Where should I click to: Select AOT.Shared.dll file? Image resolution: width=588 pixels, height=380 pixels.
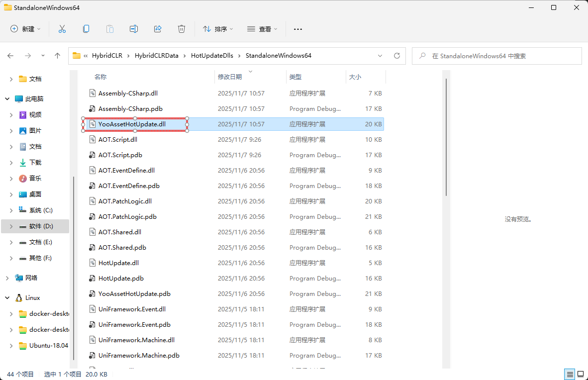[119, 232]
